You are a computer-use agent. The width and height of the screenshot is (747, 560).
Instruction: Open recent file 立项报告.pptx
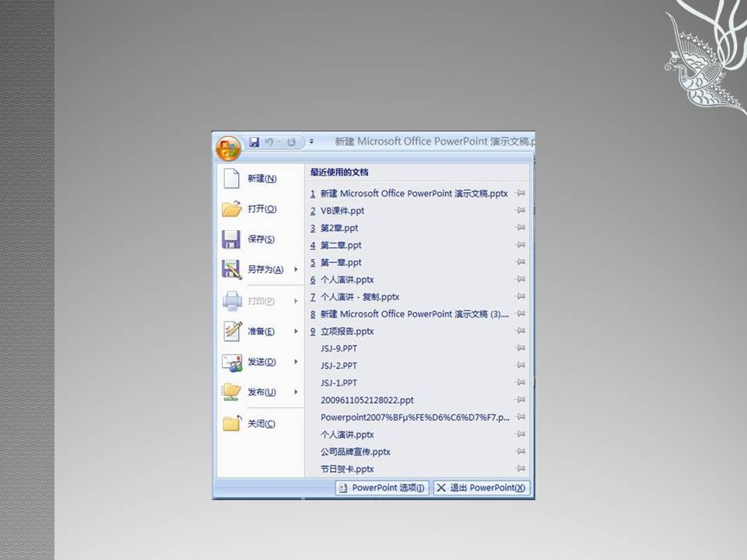(x=347, y=331)
